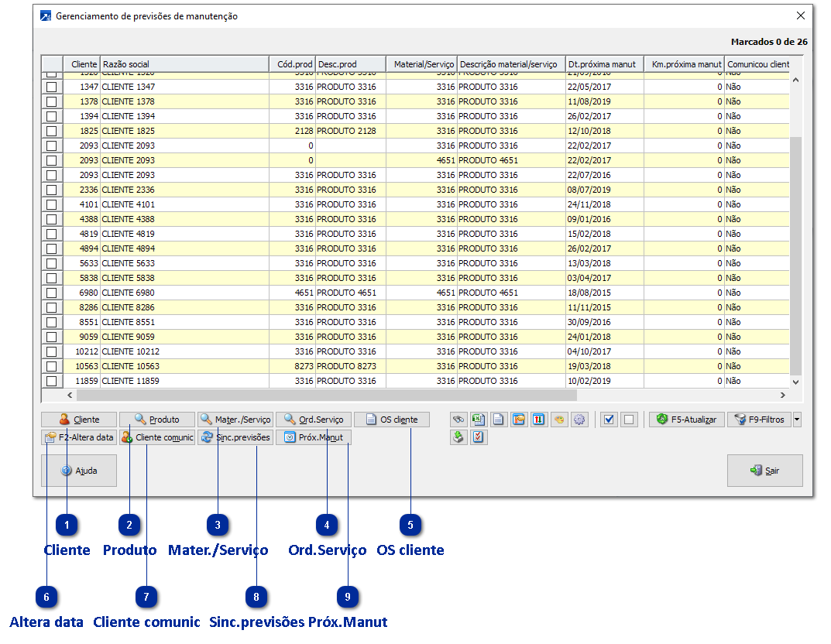Sort by the Razão social column header
The height and width of the screenshot is (644, 831).
184,64
